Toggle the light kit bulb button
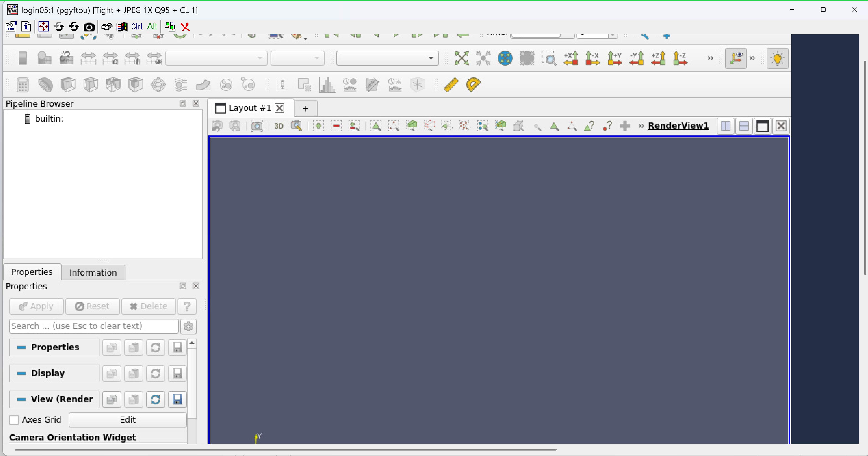Screen dimensions: 868x456 coord(777,58)
